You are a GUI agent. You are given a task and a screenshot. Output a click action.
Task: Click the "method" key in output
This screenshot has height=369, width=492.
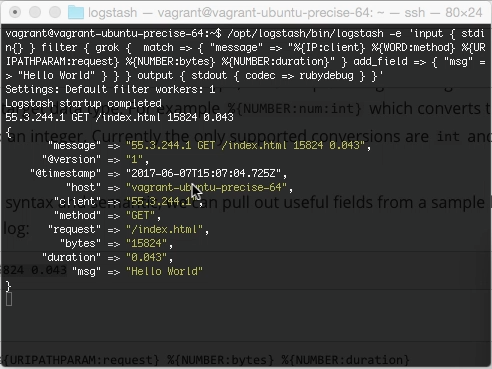pos(77,215)
